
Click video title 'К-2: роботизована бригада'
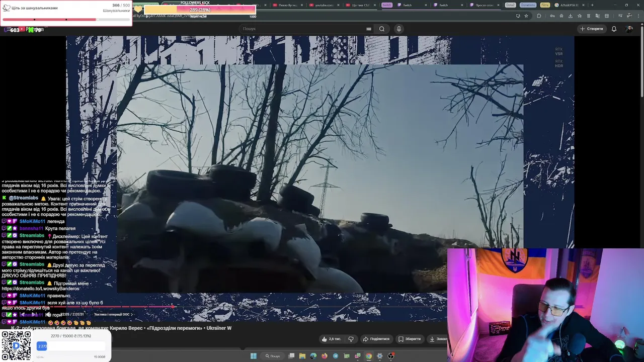pos(121,328)
